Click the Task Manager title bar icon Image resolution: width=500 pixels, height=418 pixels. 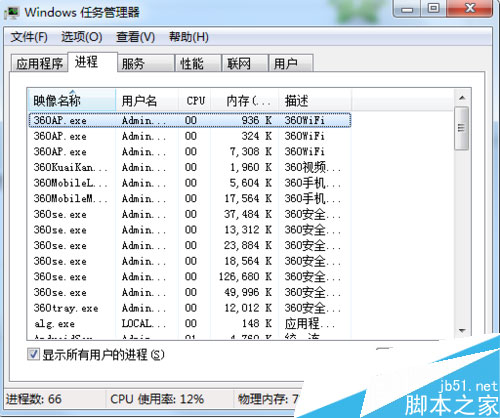pyautogui.click(x=12, y=13)
